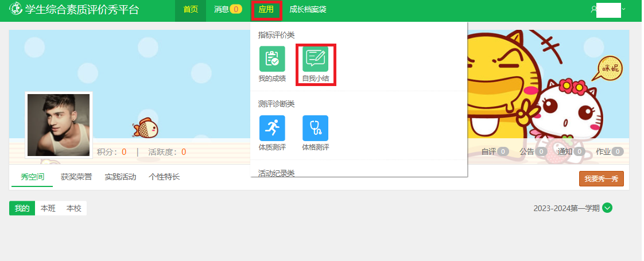Open the 作业 counter link
Viewport: 644px width, 261px height.
(x=610, y=152)
